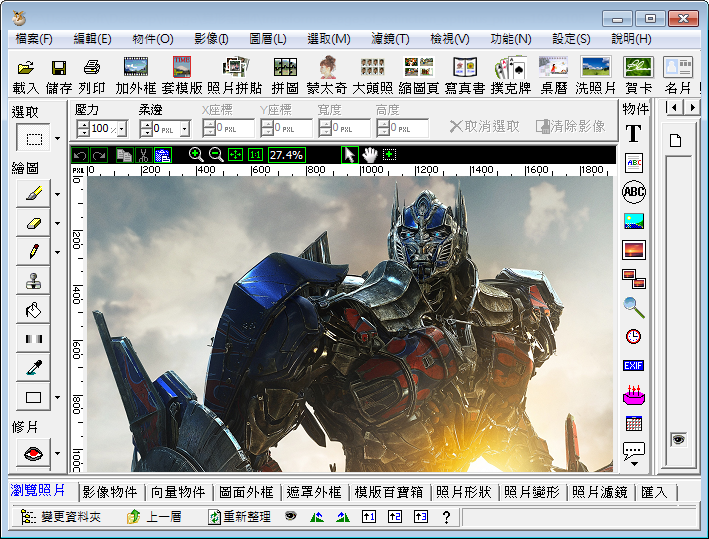Click the magnifier object icon
709x539 pixels.
point(633,307)
